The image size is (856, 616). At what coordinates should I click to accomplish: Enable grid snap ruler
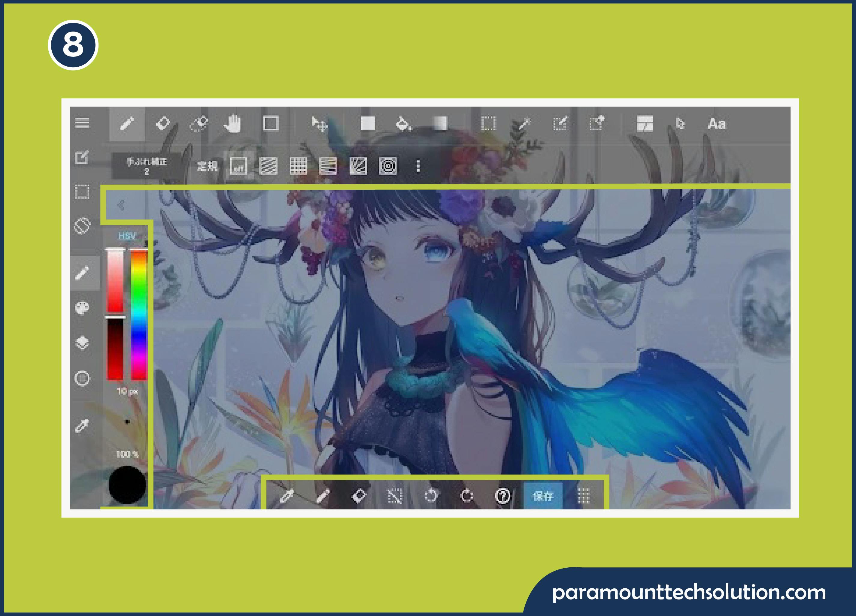(x=298, y=166)
